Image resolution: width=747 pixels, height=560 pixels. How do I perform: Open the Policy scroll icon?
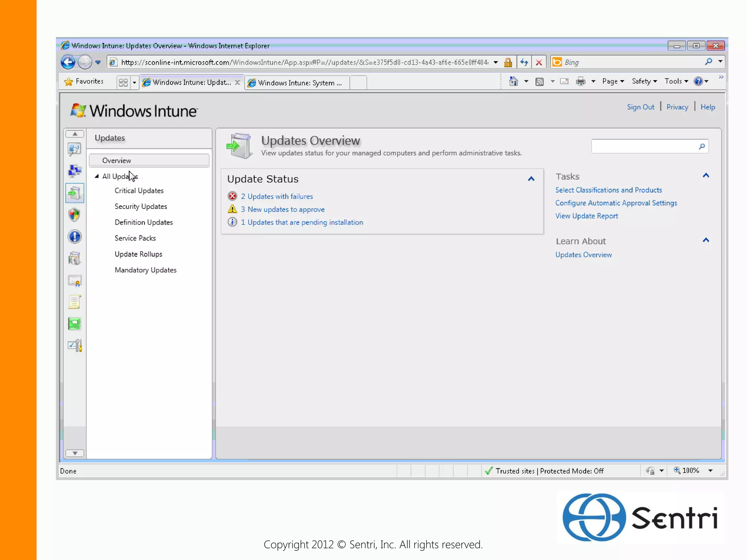tap(74, 302)
